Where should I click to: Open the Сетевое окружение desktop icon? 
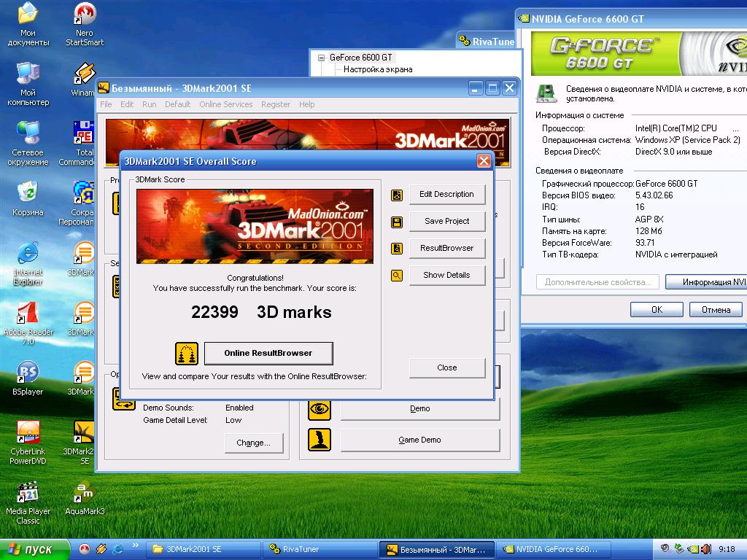28,144
